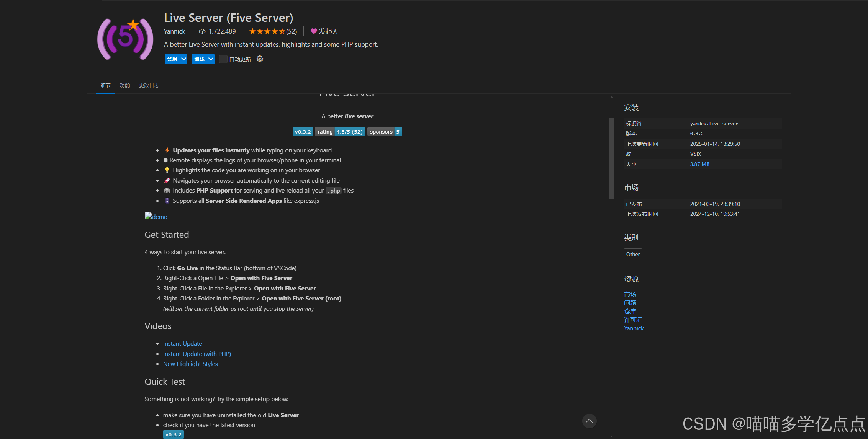The height and width of the screenshot is (439, 868).
Task: Open the Instant Update (with PHP) link
Action: pyautogui.click(x=197, y=354)
